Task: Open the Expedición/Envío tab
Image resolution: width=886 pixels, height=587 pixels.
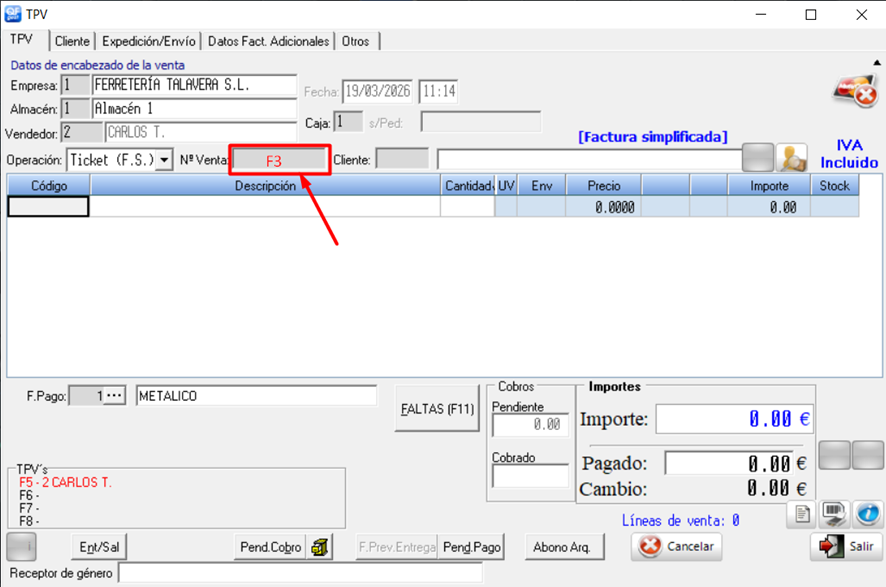Action: click(149, 41)
